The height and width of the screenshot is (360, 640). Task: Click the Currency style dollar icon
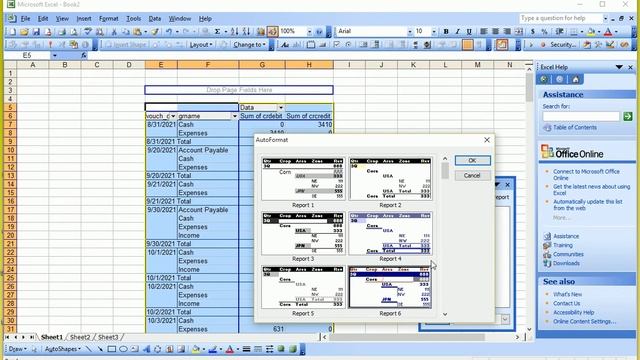point(533,31)
